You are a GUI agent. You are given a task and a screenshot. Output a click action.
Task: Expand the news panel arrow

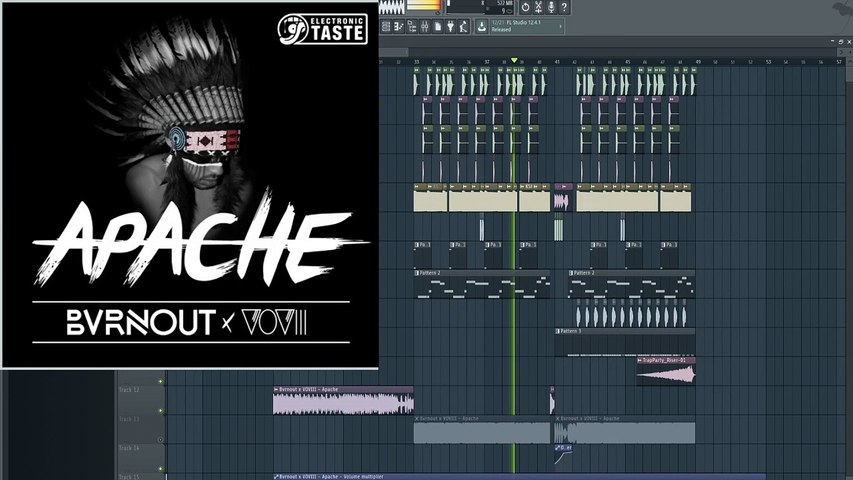(560, 26)
